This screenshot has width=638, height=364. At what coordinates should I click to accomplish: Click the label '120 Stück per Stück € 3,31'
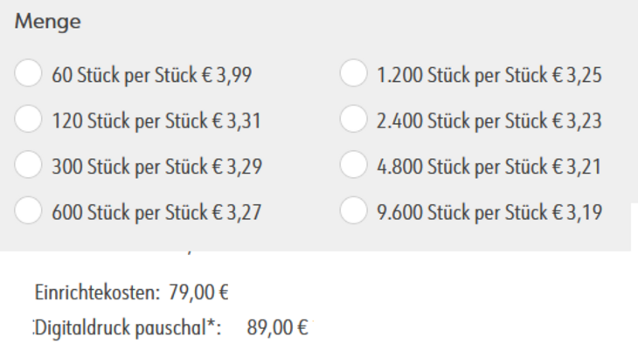156,120
